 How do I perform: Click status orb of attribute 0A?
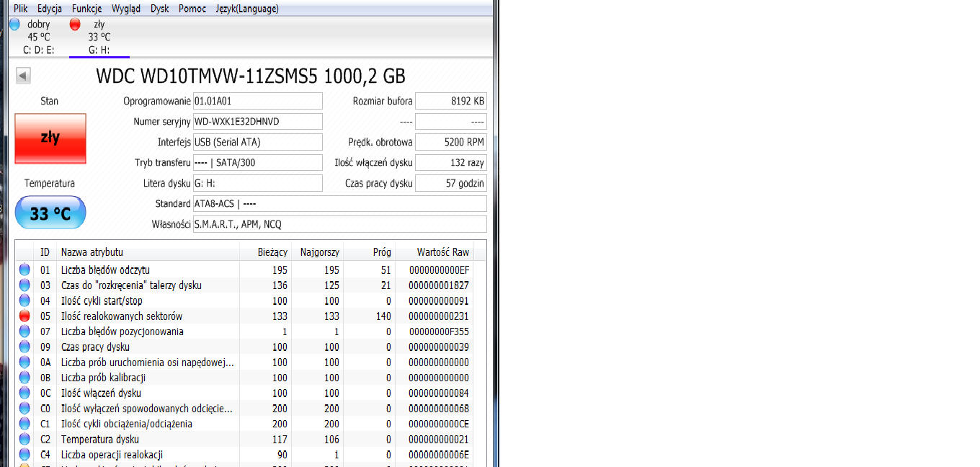[24, 363]
